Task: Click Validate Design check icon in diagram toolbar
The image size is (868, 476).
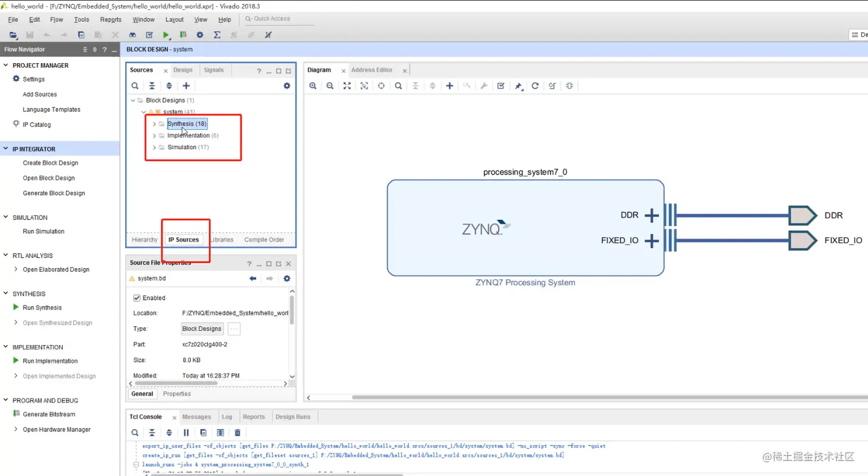Action: pyautogui.click(x=501, y=86)
